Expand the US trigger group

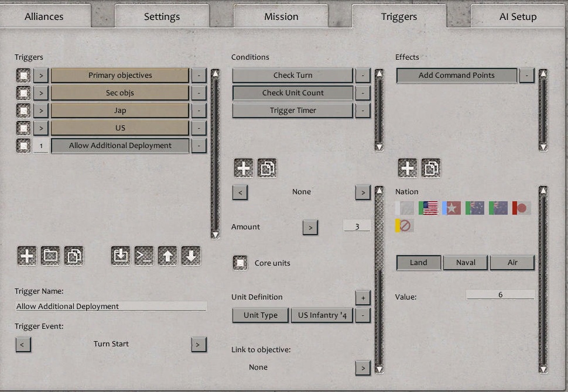(41, 128)
